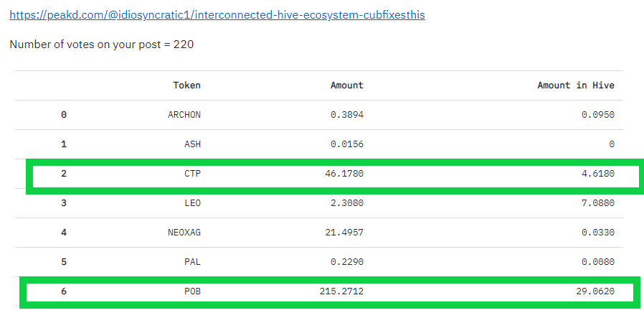Click row index 6 in the table
Screen dimensions: 644x318
coord(64,291)
